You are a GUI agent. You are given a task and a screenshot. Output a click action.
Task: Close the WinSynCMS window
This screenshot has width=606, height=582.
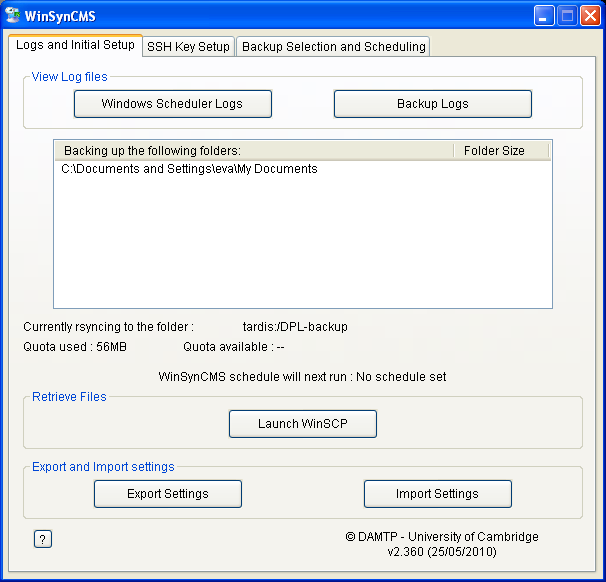589,15
